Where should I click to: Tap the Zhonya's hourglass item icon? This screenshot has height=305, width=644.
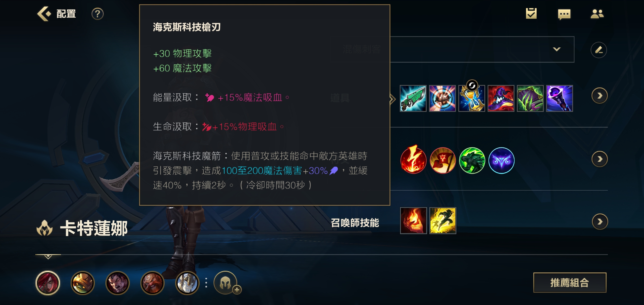471,98
